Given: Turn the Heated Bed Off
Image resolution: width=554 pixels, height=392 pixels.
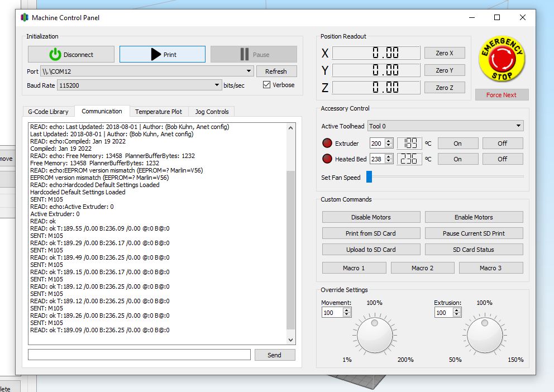Looking at the screenshot, I should click(502, 159).
